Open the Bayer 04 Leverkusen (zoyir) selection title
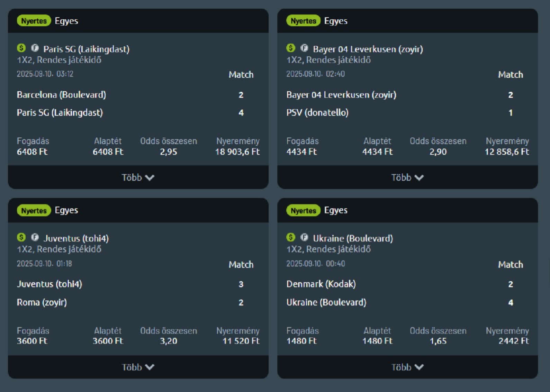The image size is (550, 392). click(x=368, y=49)
